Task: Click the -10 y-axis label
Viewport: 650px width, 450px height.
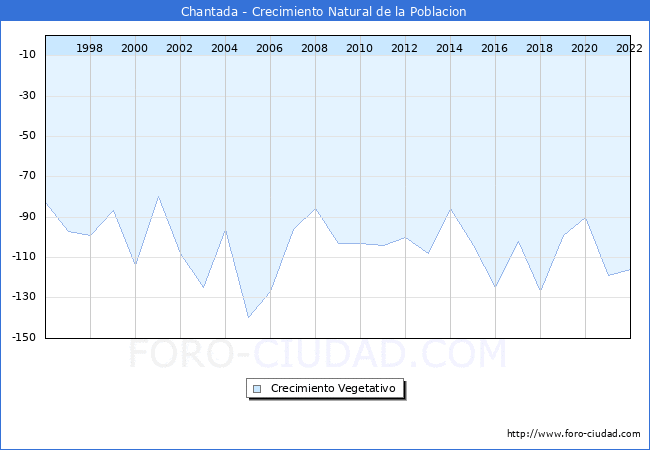Action: [x=27, y=54]
